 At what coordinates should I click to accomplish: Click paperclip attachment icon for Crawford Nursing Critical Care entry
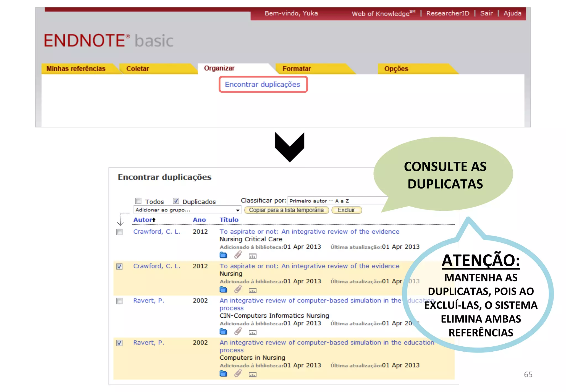[x=238, y=255]
